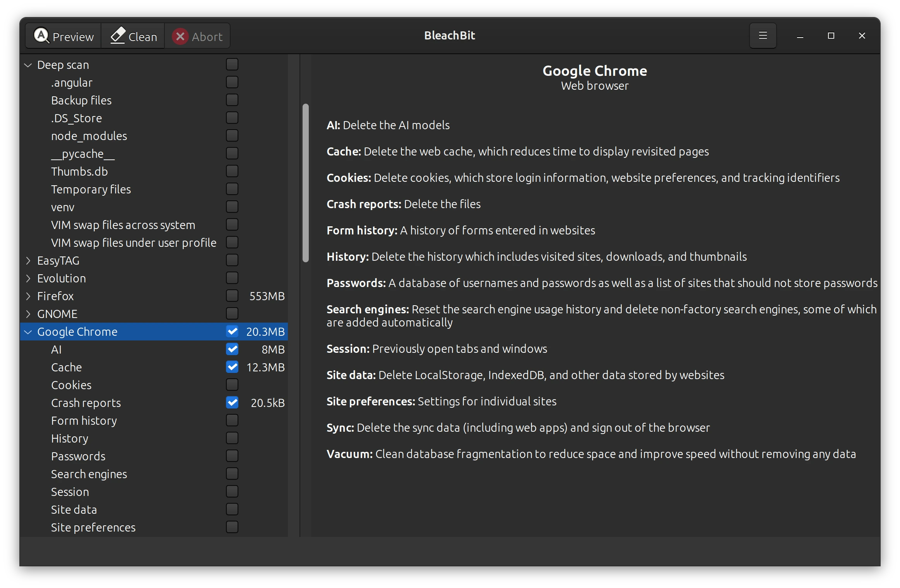
Task: Click the Preview magnifier icon
Action: [41, 36]
